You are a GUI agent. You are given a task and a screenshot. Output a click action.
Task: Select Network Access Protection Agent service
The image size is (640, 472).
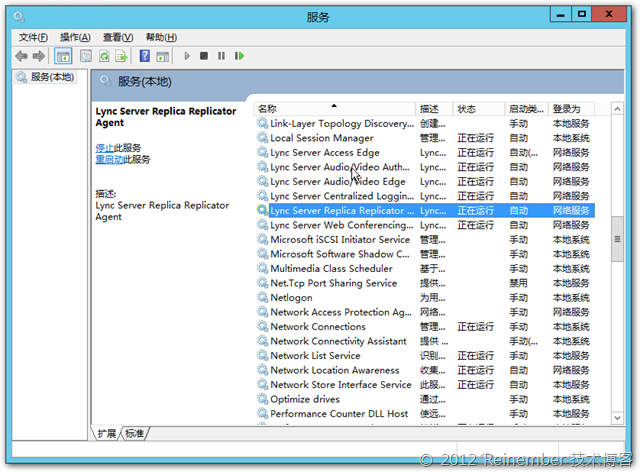[x=425, y=312]
